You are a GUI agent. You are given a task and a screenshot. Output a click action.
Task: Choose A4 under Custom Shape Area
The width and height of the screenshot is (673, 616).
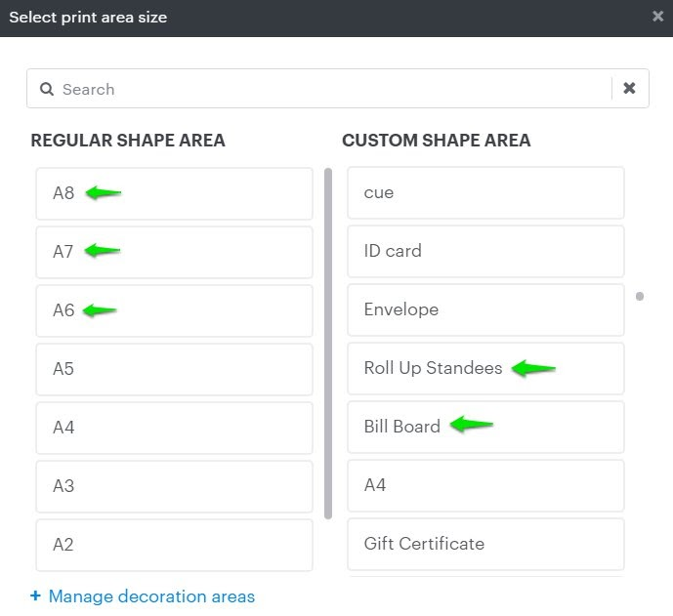485,485
